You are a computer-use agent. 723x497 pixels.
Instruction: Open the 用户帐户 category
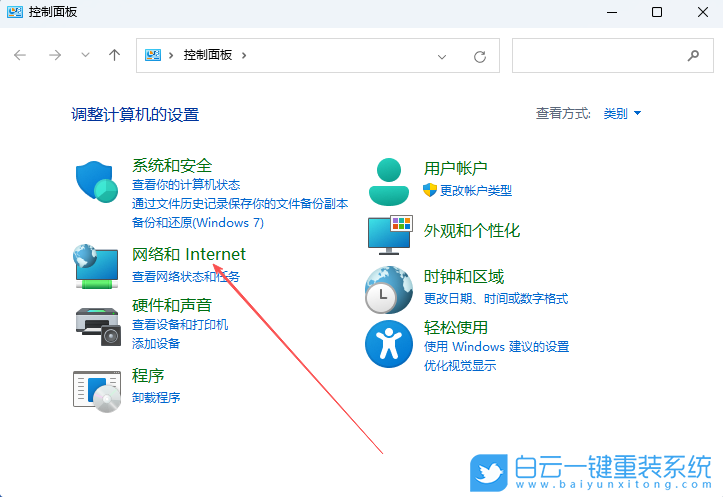(x=456, y=168)
